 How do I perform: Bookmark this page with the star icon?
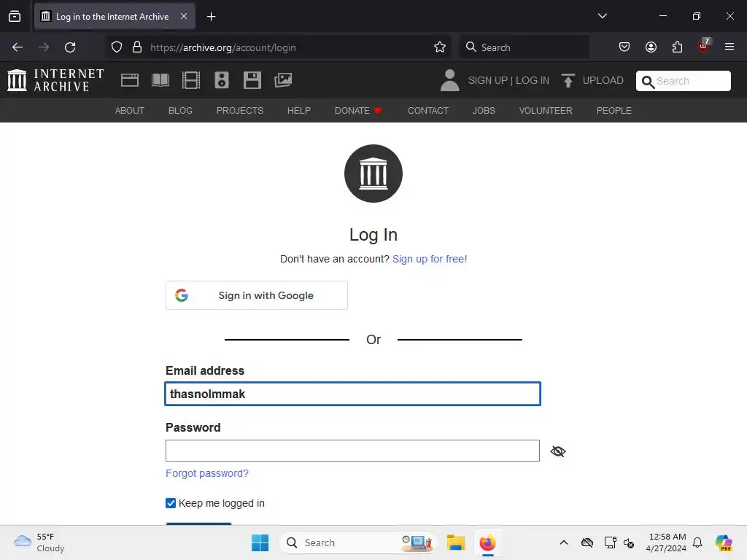tap(440, 47)
